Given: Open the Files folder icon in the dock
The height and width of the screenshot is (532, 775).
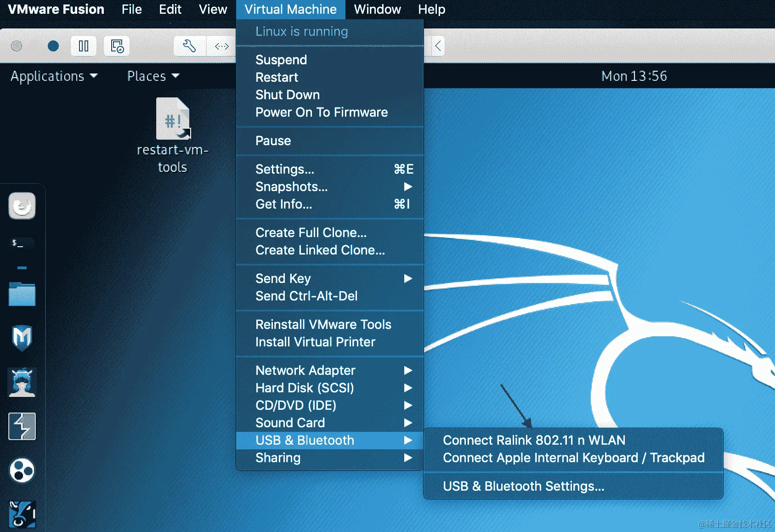Looking at the screenshot, I should pyautogui.click(x=22, y=294).
